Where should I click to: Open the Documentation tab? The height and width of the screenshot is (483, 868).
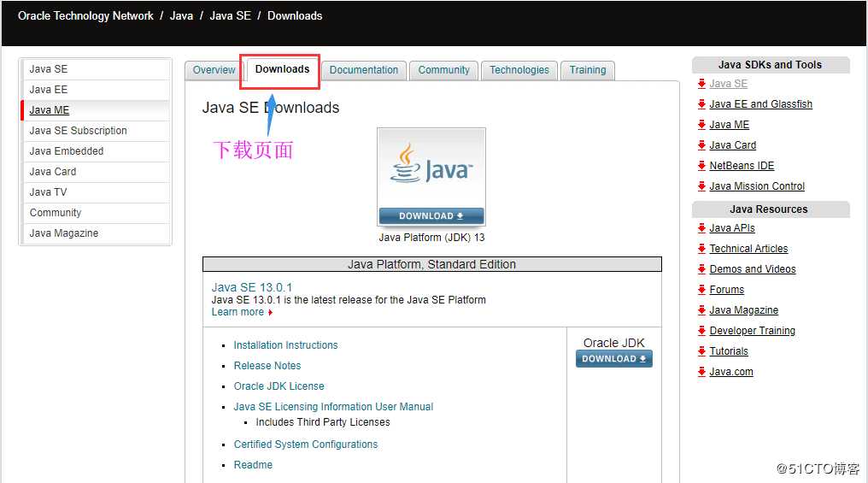click(364, 70)
